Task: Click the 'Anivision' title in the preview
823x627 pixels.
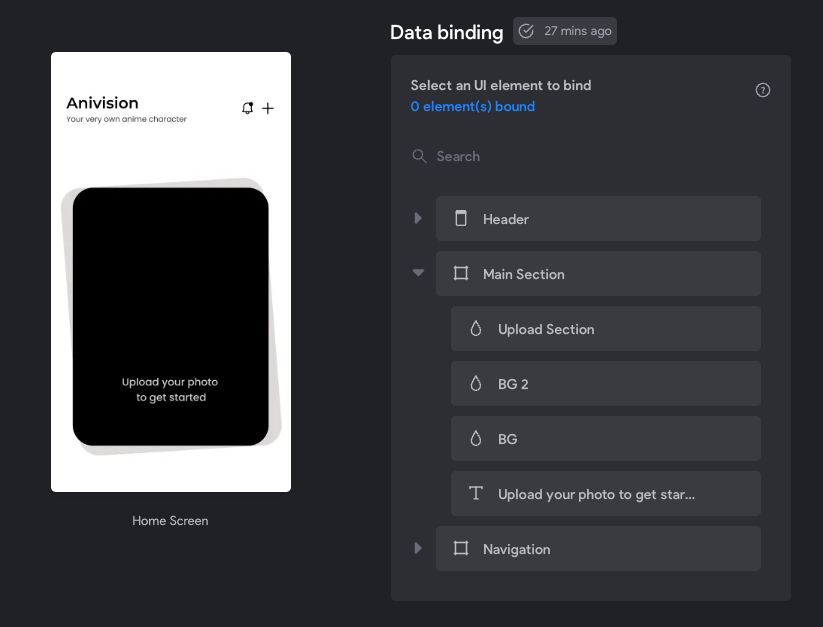Action: pos(102,103)
